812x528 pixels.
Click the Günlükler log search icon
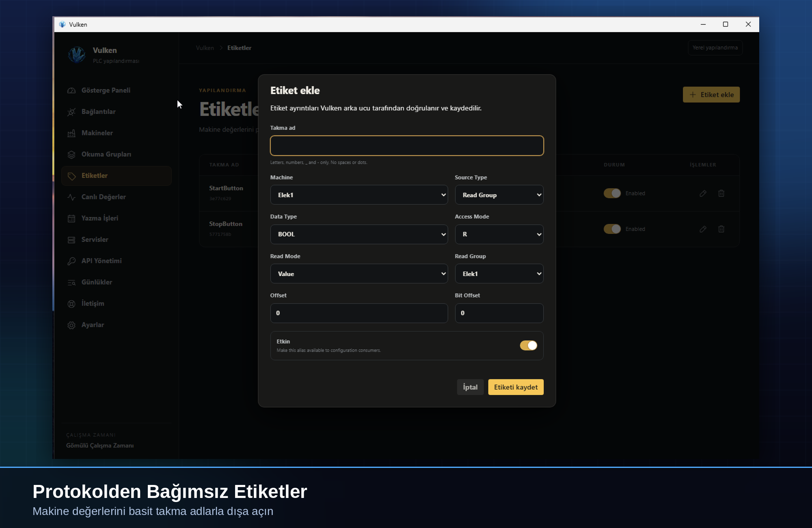pyautogui.click(x=71, y=282)
